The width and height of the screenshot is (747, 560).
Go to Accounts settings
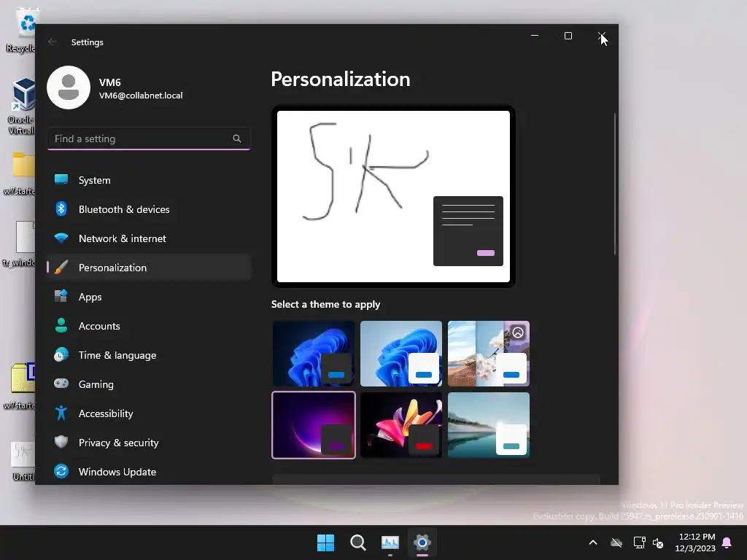pos(149,326)
